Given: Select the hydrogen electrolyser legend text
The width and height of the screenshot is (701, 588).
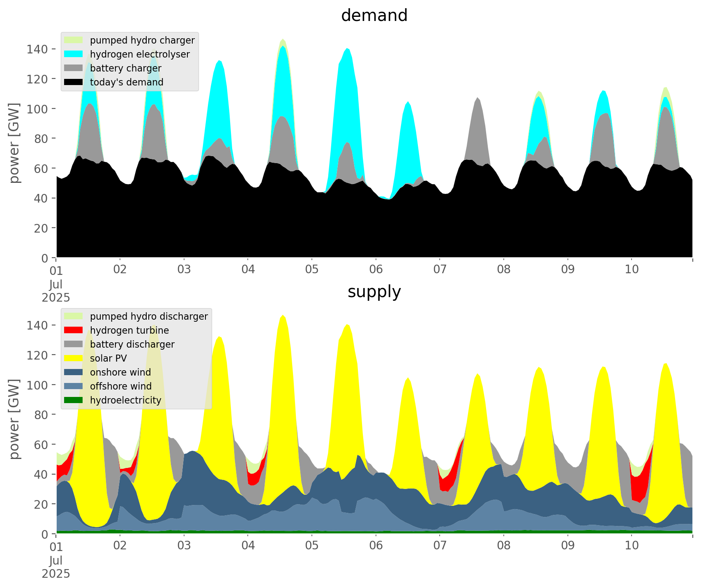Looking at the screenshot, I should [x=140, y=54].
